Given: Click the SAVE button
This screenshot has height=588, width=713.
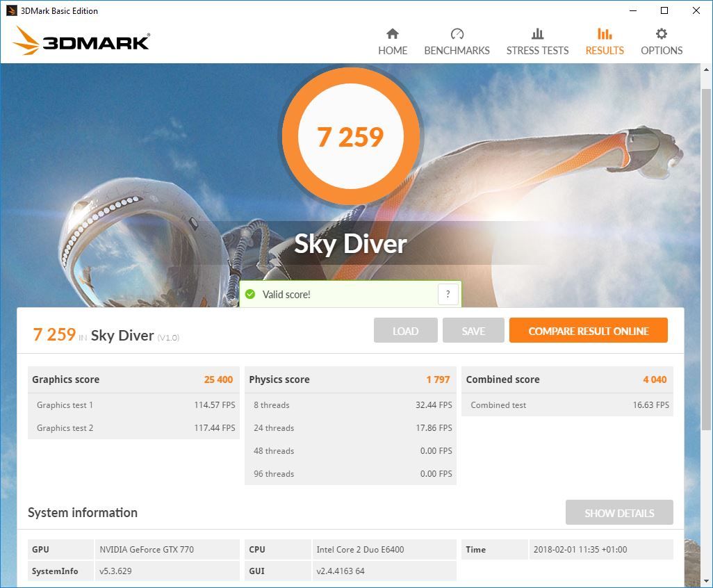Looking at the screenshot, I should coord(473,331).
